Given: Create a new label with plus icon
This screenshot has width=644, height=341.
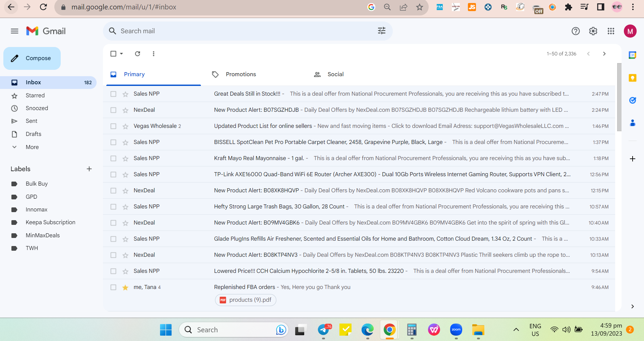Looking at the screenshot, I should (89, 169).
